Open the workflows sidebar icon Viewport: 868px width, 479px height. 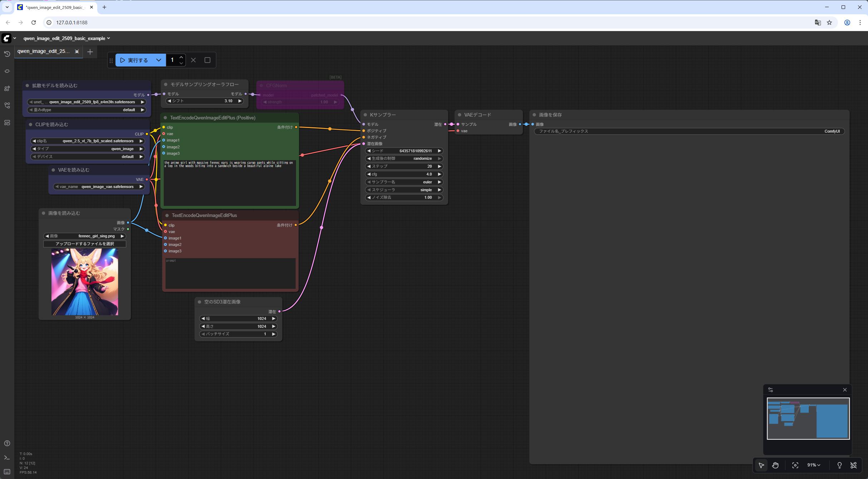point(7,105)
